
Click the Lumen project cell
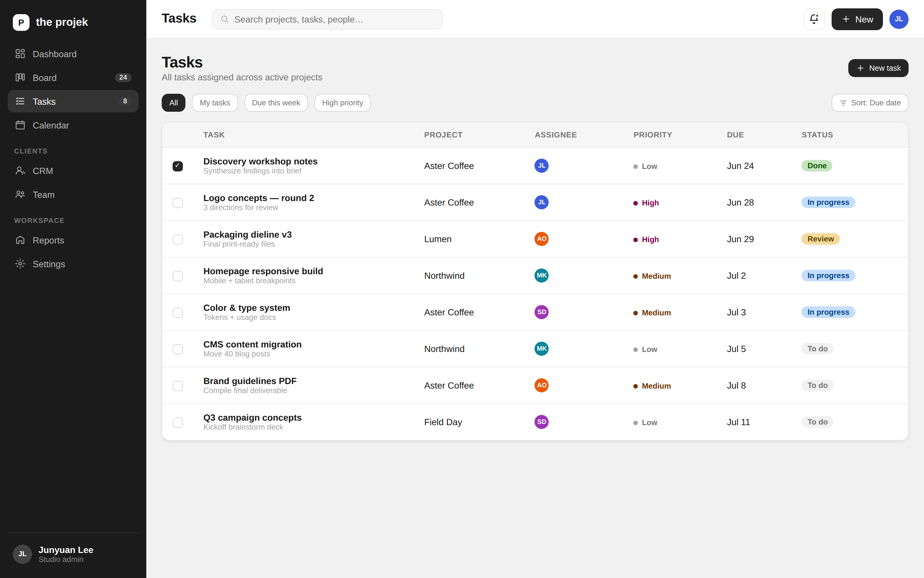[438, 239]
